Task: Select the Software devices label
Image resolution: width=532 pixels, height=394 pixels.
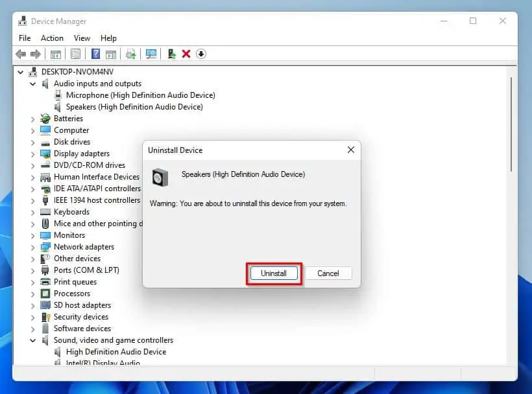Action: 82,329
